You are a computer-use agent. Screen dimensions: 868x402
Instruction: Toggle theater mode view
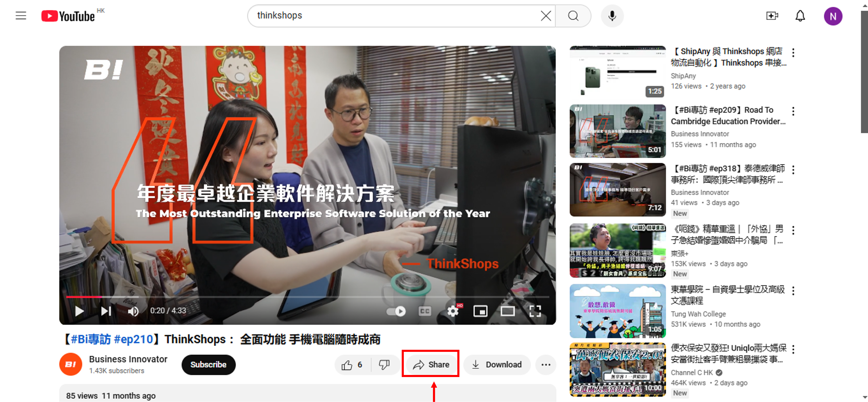[507, 311]
